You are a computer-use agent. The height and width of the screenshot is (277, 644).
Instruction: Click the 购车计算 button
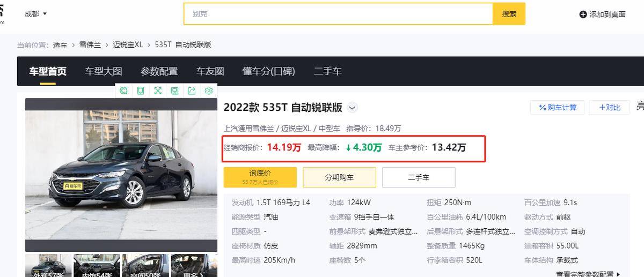point(557,107)
